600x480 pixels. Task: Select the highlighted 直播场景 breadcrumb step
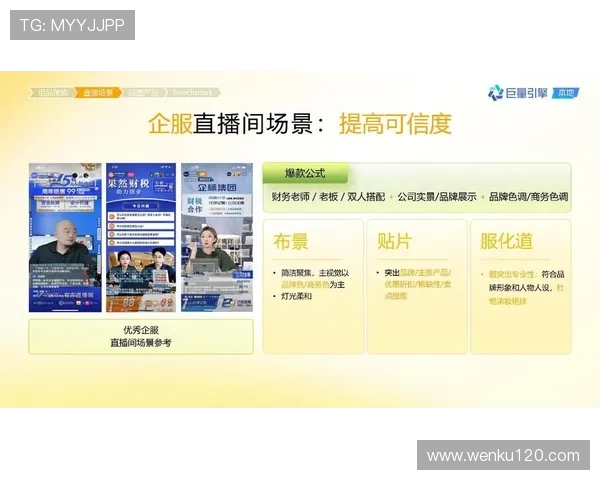click(x=98, y=93)
